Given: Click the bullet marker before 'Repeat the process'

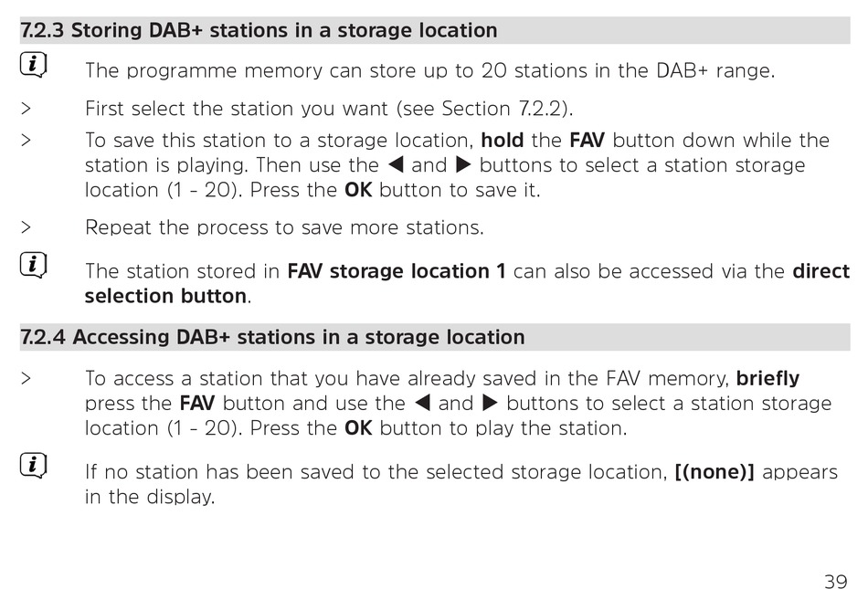Looking at the screenshot, I should click(26, 227).
